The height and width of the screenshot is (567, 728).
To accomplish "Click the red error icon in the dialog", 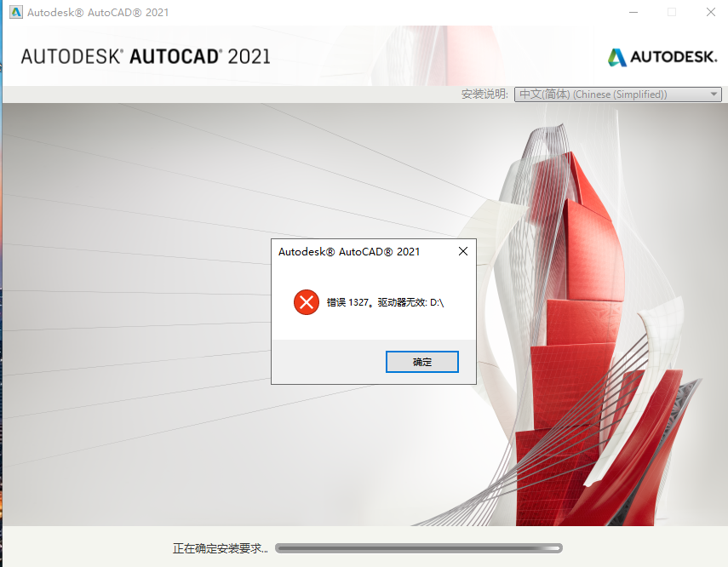I will tap(307, 302).
